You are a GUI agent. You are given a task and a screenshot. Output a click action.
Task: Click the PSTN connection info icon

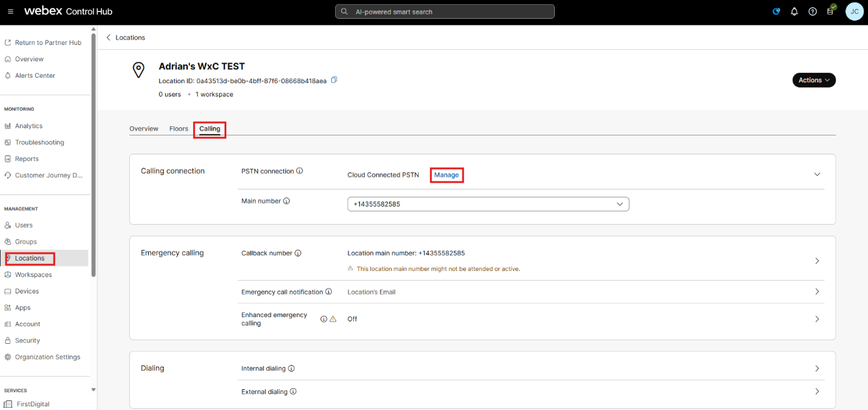(300, 171)
